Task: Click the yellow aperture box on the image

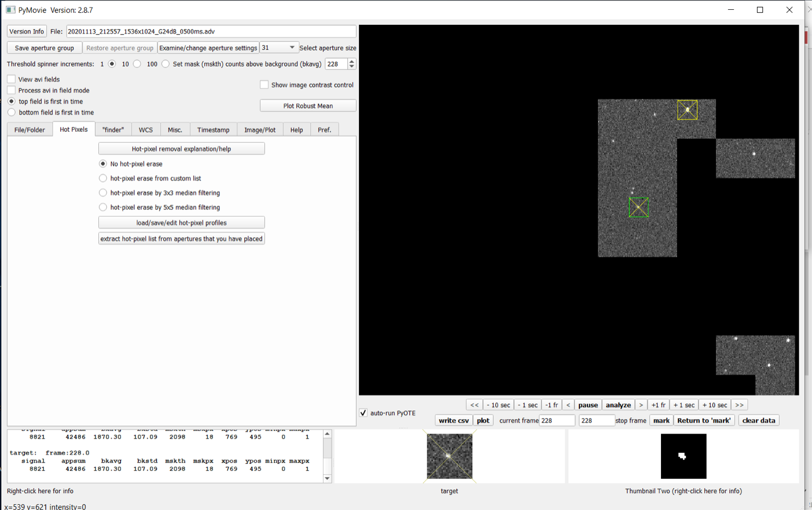Action: click(x=687, y=110)
